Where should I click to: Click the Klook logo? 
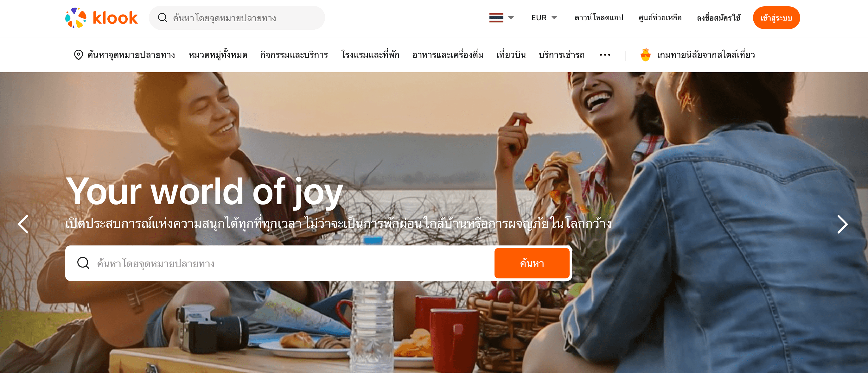[101, 17]
